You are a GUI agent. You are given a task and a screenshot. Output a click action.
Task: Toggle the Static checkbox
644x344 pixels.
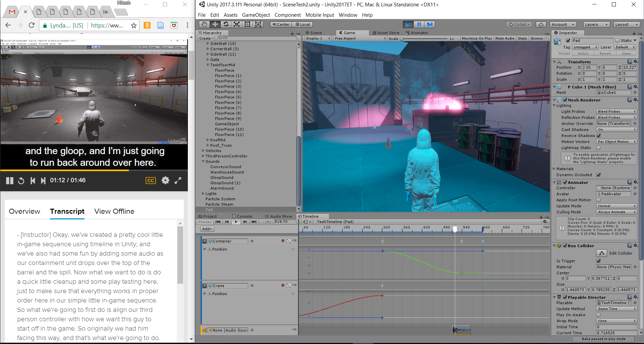click(x=618, y=41)
